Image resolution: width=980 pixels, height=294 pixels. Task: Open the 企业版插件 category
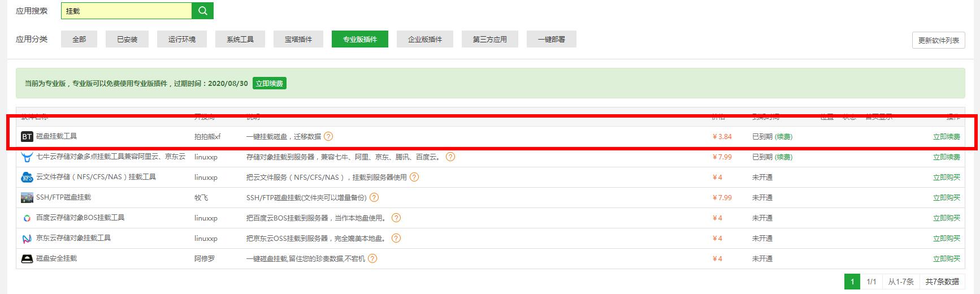click(425, 39)
